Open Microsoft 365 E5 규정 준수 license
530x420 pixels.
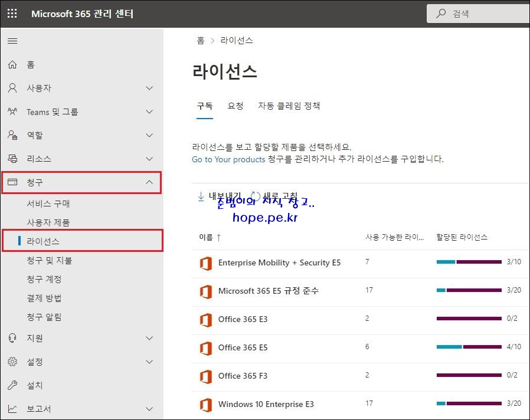coord(269,291)
